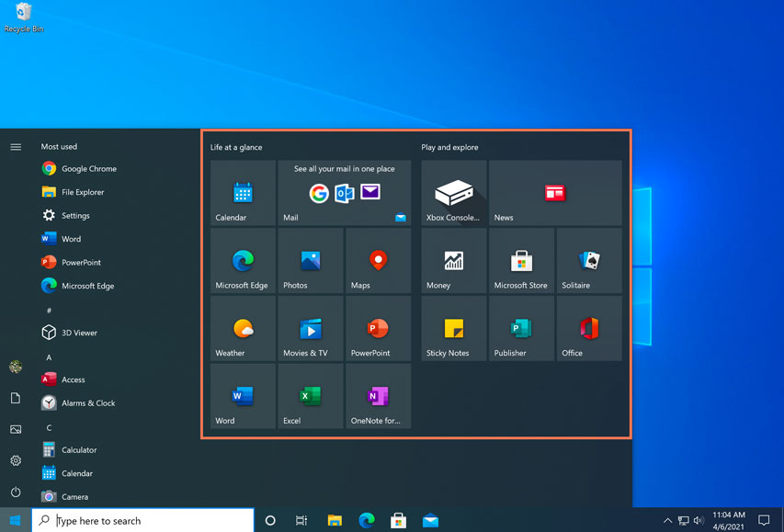Launch Excel from its tile
Screen dimensions: 784x532
pyautogui.click(x=310, y=396)
